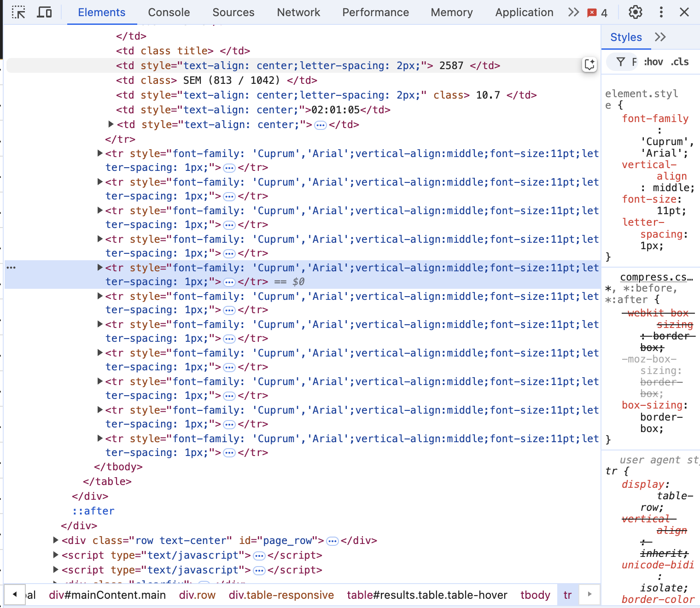700x608 pixels.
Task: Open the DevTools three-dot customize menu
Action: coord(661,12)
